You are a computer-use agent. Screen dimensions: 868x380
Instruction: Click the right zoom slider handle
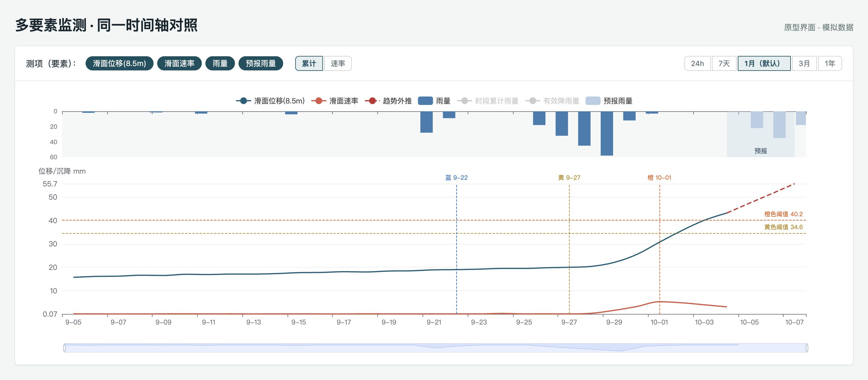(x=807, y=348)
